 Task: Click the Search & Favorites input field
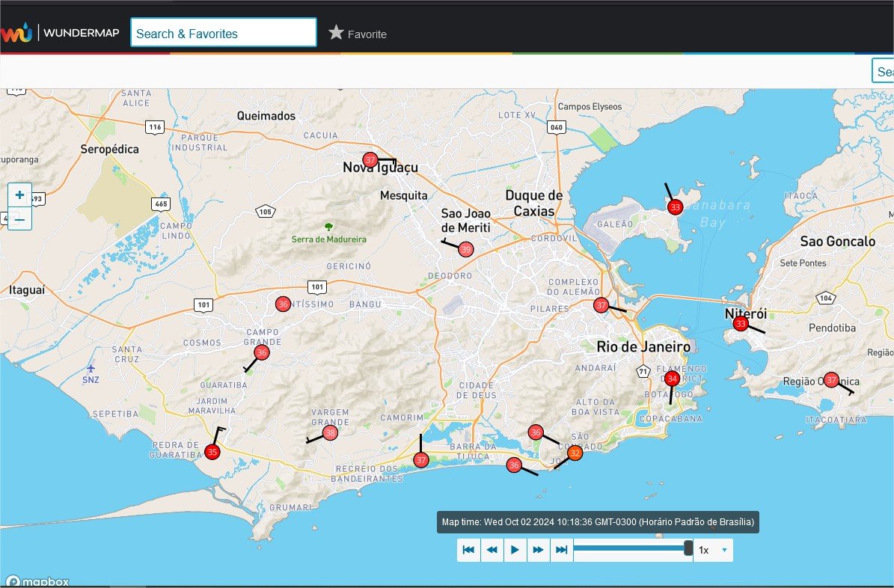point(223,33)
